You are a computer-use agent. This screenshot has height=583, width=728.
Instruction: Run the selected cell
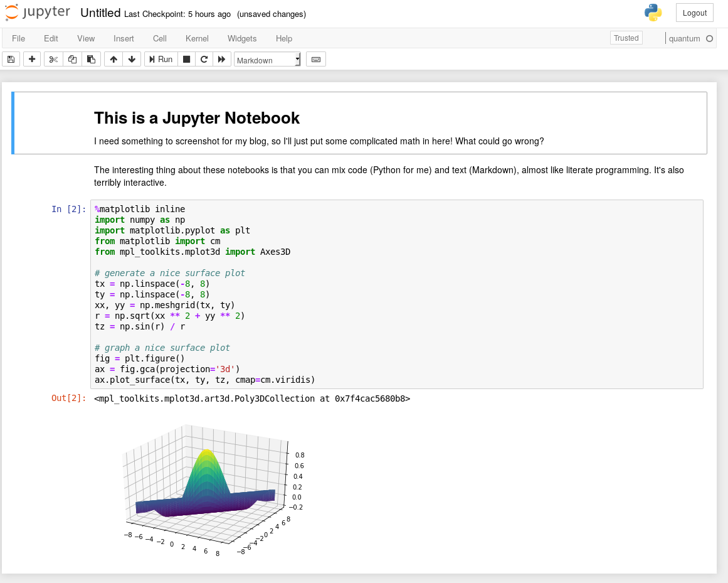point(161,60)
